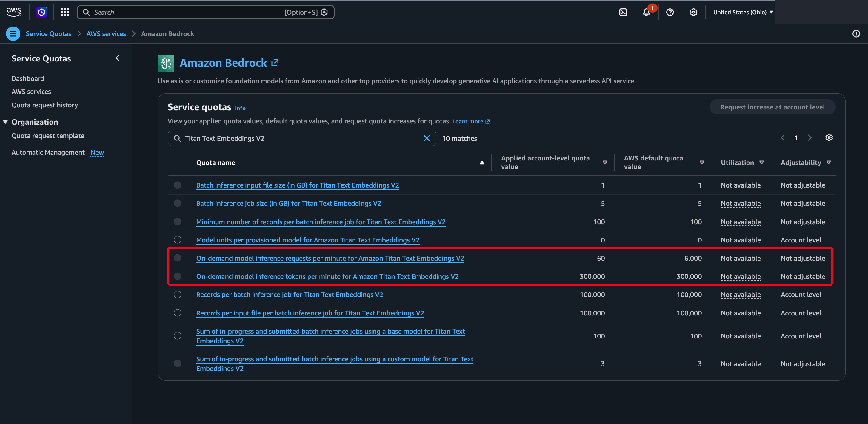Go to next page of quotas

point(809,138)
